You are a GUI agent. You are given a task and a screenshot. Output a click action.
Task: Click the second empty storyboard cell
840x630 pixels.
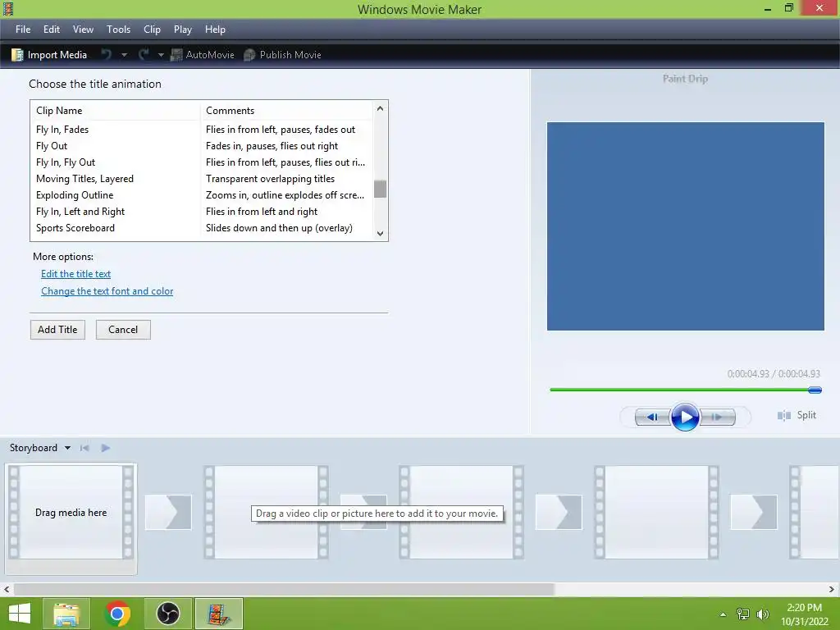pos(266,513)
